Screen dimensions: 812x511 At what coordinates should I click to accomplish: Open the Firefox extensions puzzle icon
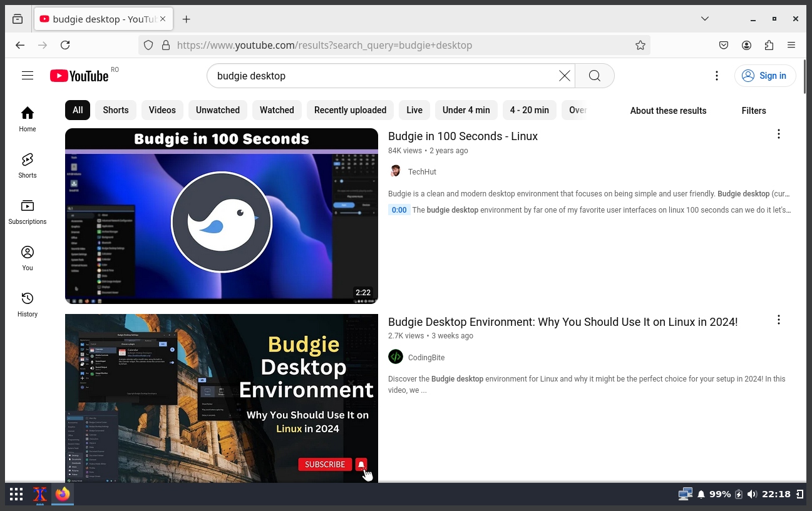point(769,45)
